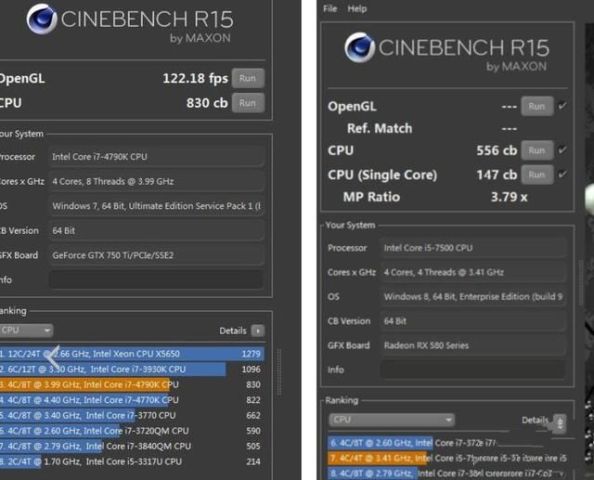594x480 pixels.
Task: Click the 147 cb single core score
Action: (x=497, y=175)
